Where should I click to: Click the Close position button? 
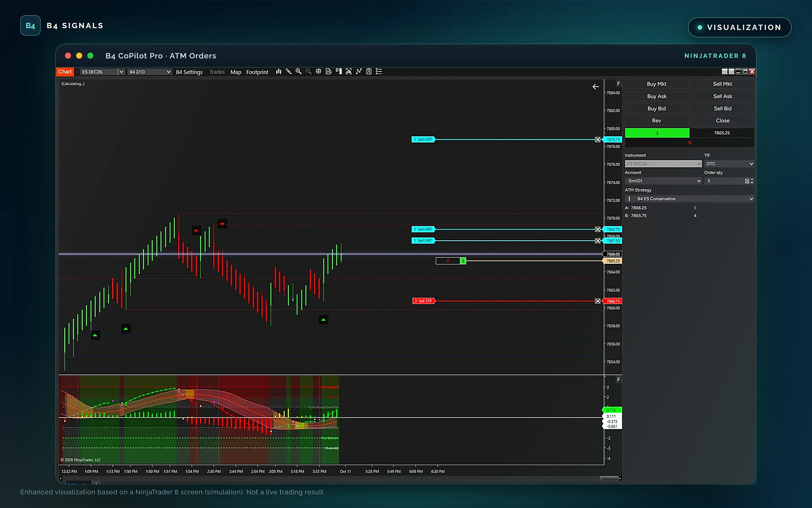(x=722, y=121)
